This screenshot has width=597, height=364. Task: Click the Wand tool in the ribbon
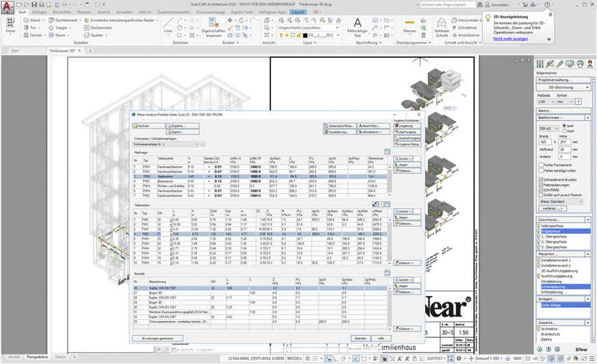35,21
